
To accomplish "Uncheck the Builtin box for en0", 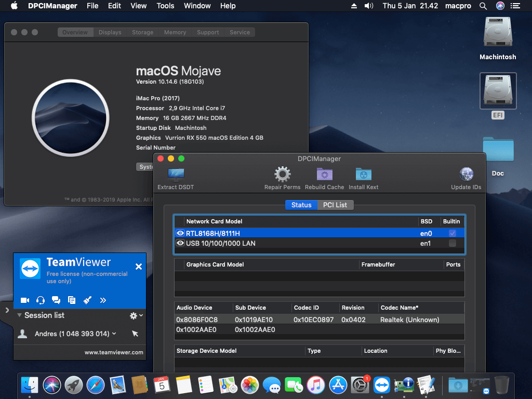I will click(x=453, y=233).
